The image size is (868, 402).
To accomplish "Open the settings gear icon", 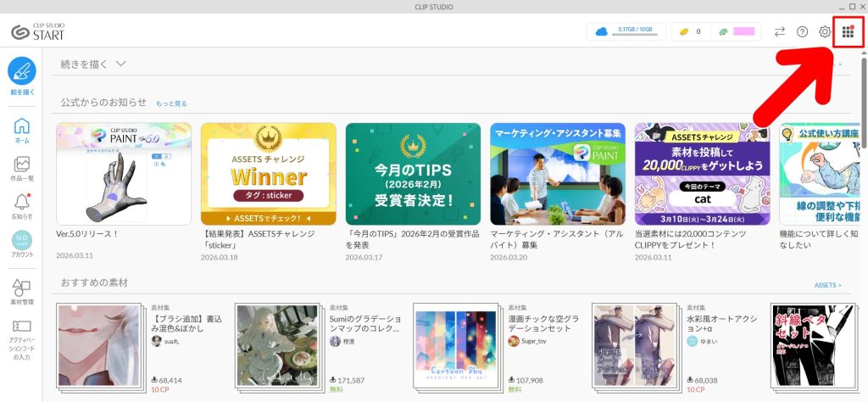I will click(825, 31).
